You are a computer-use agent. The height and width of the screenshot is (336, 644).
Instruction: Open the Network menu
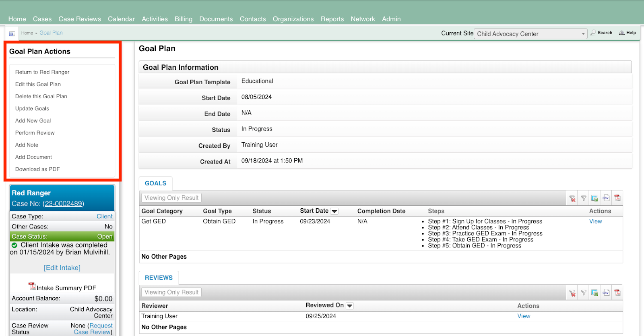pos(363,19)
